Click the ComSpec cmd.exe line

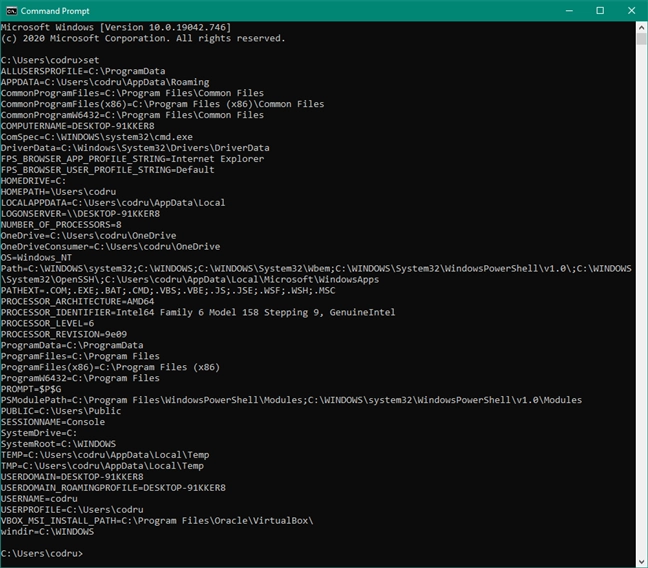[x=97, y=137]
